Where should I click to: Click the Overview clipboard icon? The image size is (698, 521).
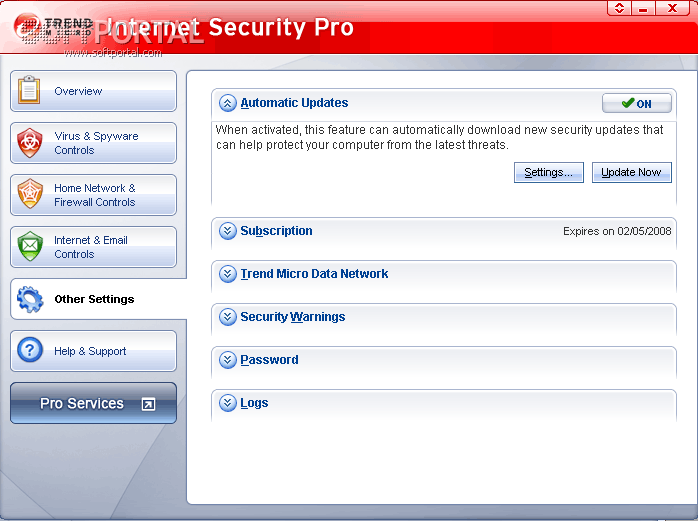tap(29, 90)
